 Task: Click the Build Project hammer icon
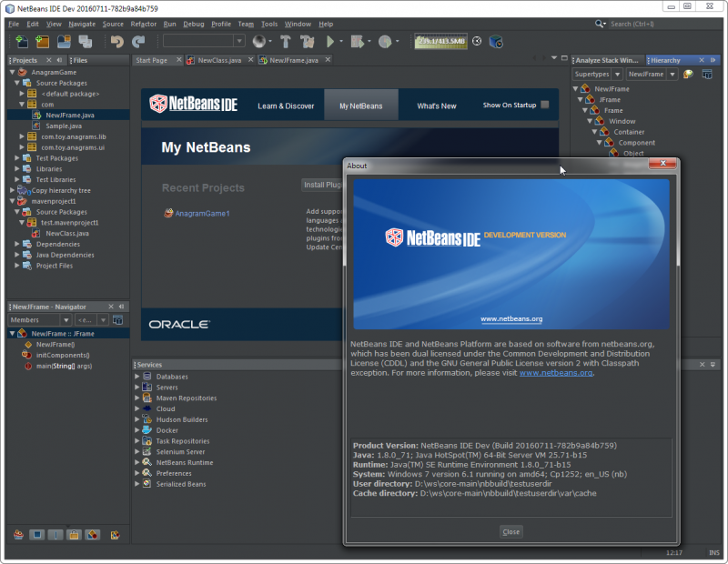point(285,41)
